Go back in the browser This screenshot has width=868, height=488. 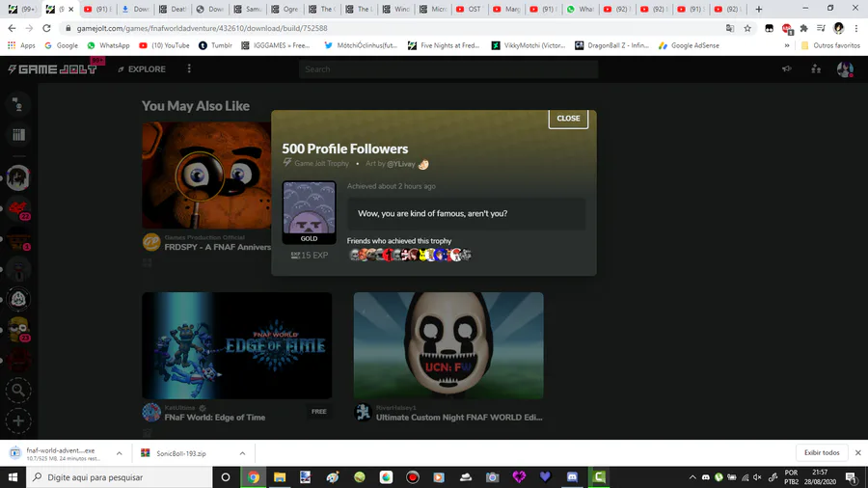13,28
